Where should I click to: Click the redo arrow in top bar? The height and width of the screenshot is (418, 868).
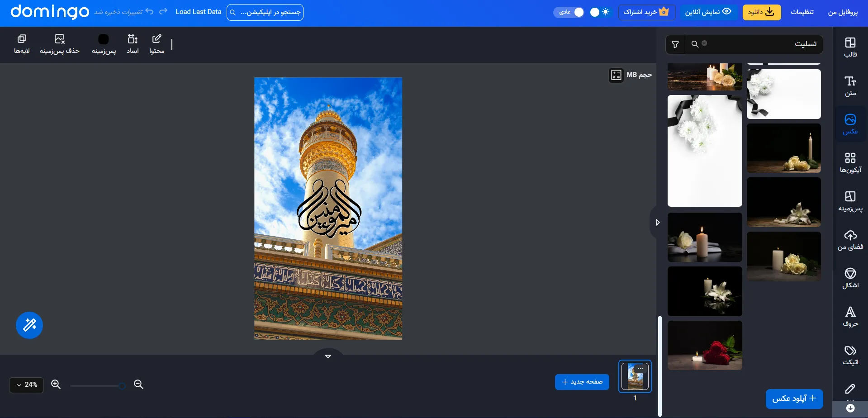click(x=163, y=11)
